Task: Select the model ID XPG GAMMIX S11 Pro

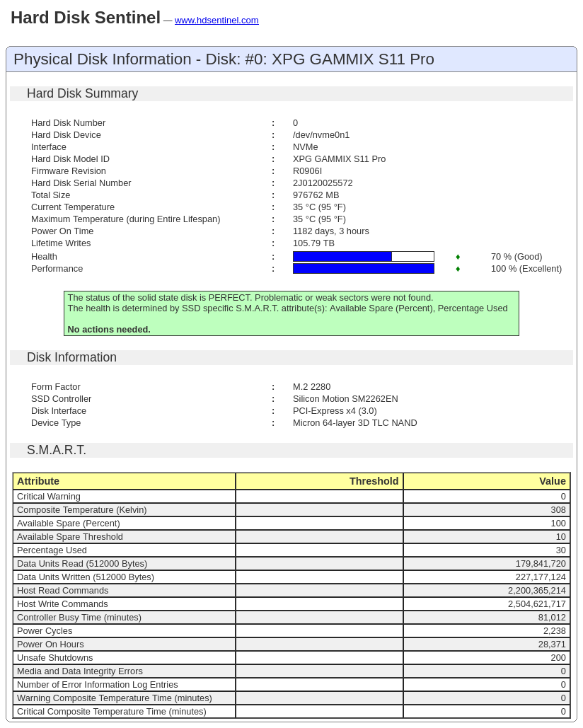Action: point(339,158)
